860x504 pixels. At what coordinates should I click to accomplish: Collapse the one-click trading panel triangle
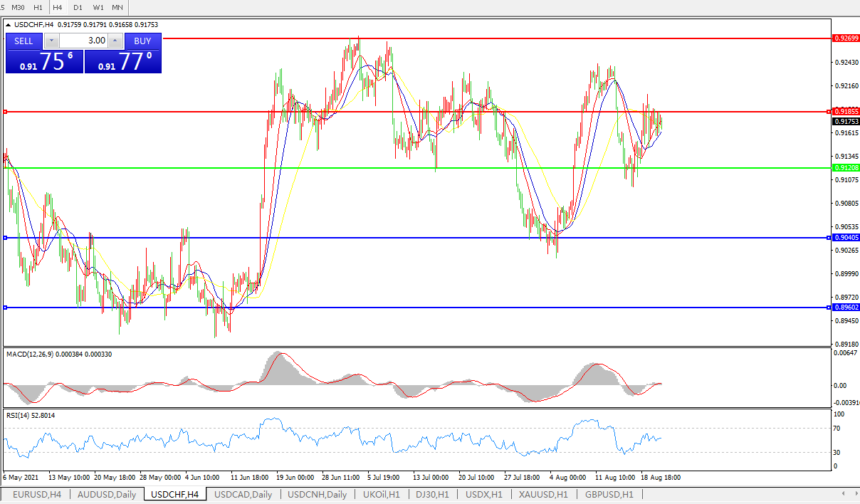click(x=9, y=25)
